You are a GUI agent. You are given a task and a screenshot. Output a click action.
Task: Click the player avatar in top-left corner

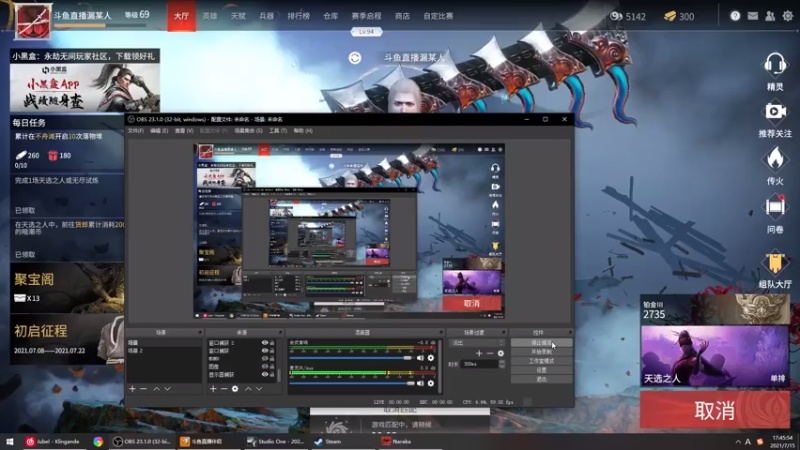tap(33, 21)
